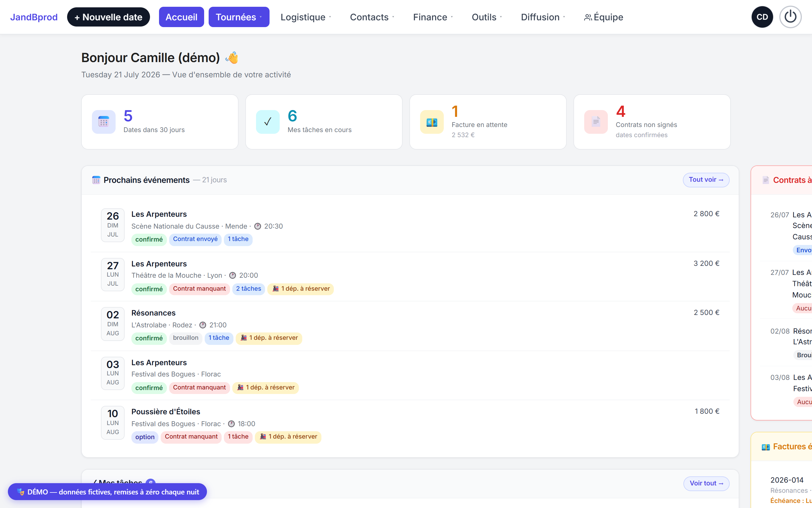Click 1 tâche badge on 26 July event
This screenshot has height=508, width=812.
pyautogui.click(x=238, y=239)
